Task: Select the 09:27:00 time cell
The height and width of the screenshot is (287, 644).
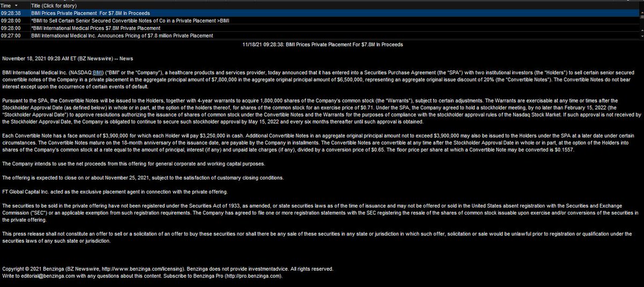Action: (11, 35)
